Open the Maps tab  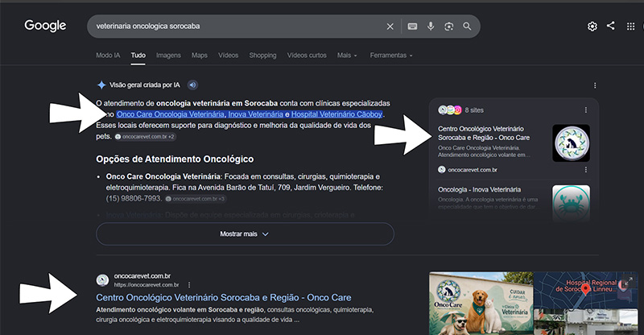click(x=199, y=55)
